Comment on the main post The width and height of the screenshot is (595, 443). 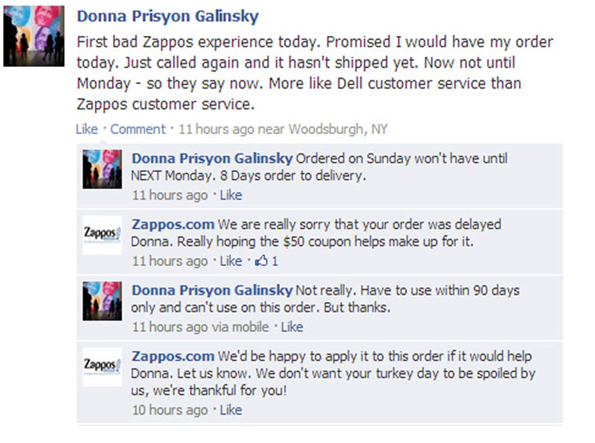(x=138, y=129)
